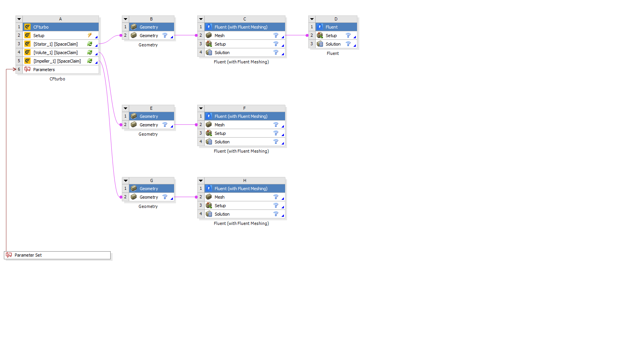Open the system D dropdown arrow menu
This screenshot has height=337, width=644.
(312, 19)
